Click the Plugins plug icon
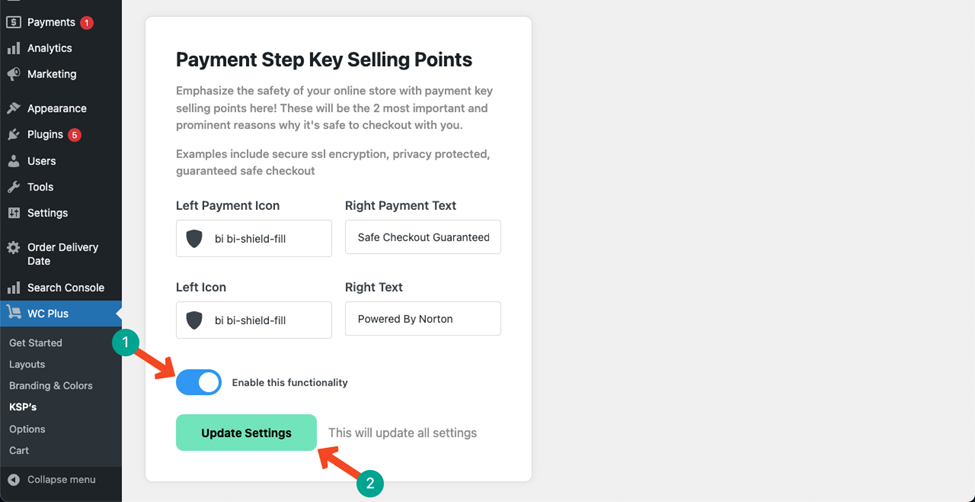 (x=14, y=134)
